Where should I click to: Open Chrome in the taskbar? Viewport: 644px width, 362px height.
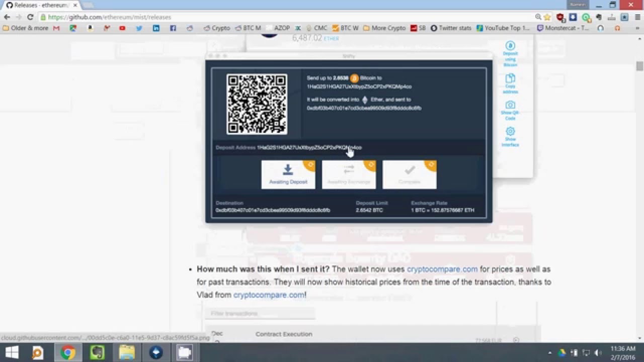click(x=68, y=352)
